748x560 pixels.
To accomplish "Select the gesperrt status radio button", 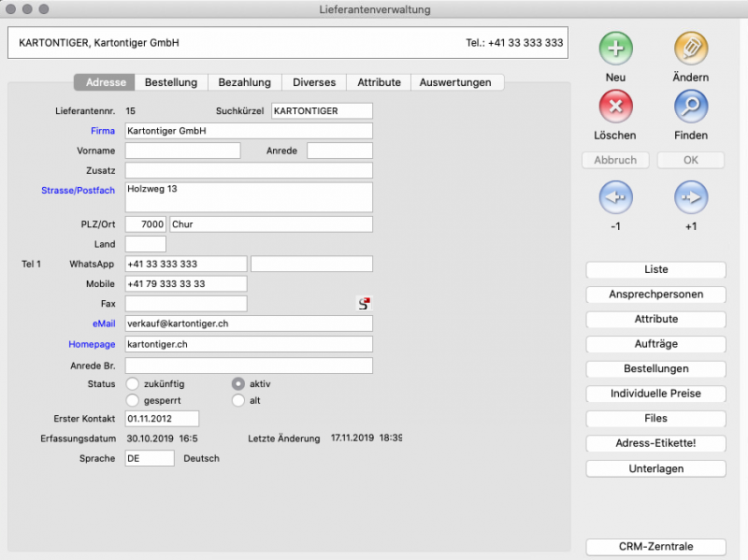I will [x=132, y=400].
